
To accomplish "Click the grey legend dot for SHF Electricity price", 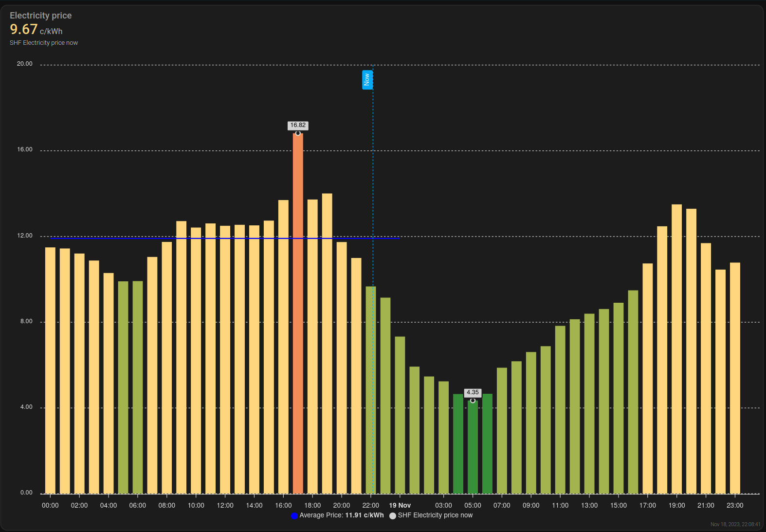I will 392,516.
